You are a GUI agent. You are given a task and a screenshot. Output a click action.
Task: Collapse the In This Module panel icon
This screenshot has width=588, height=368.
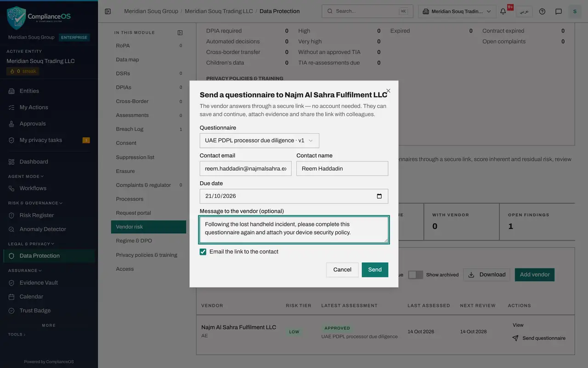click(180, 33)
